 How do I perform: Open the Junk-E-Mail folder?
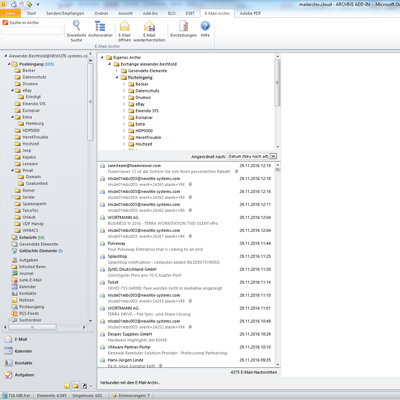27,280
